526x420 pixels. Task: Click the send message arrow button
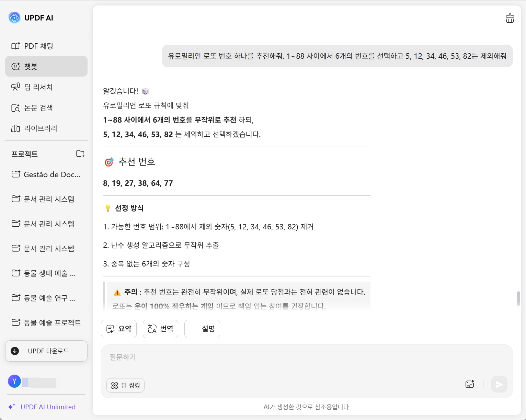click(x=499, y=384)
